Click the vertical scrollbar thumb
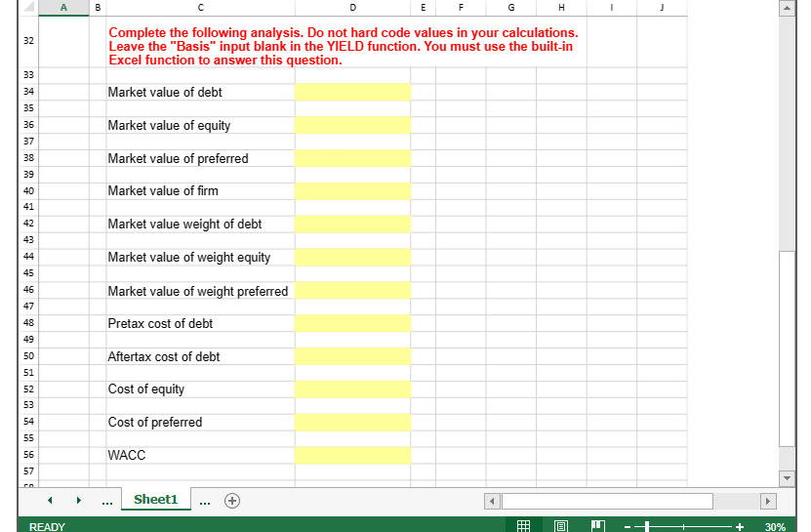 (787, 348)
